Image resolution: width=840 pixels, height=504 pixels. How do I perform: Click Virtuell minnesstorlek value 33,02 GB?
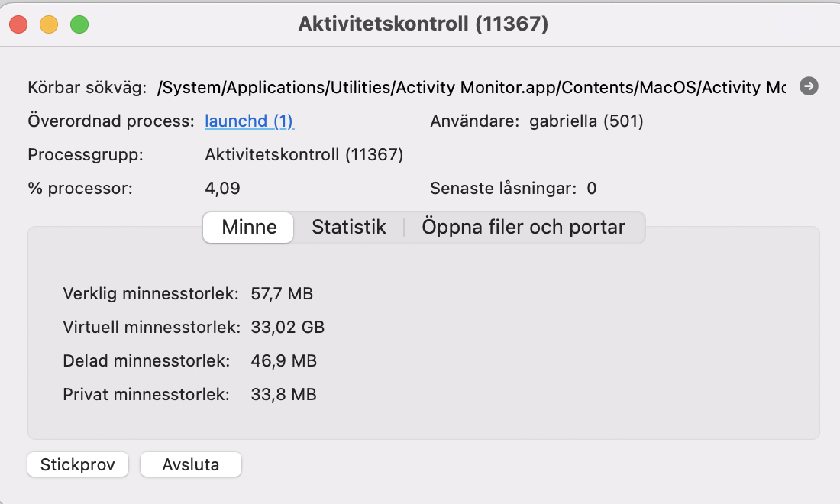288,328
